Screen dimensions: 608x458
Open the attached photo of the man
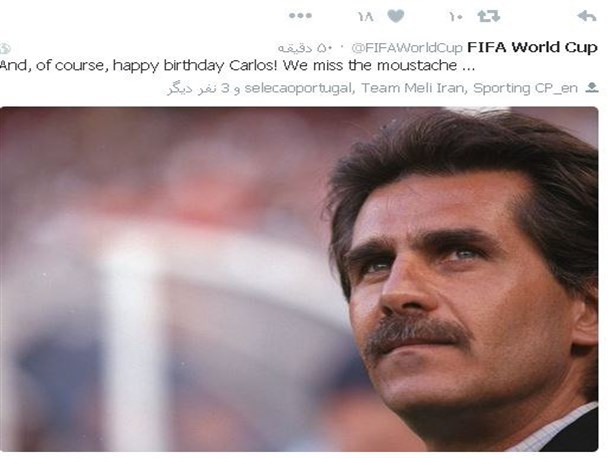(299, 279)
